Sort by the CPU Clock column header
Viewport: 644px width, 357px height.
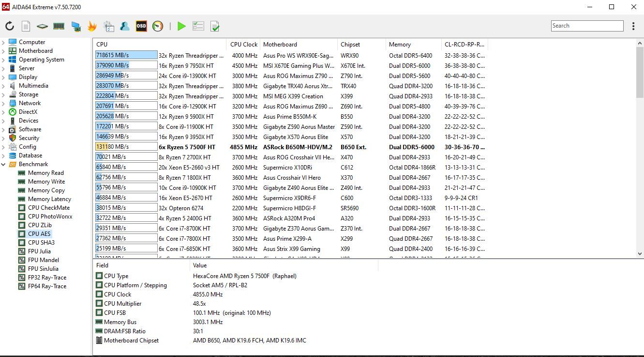(243, 45)
